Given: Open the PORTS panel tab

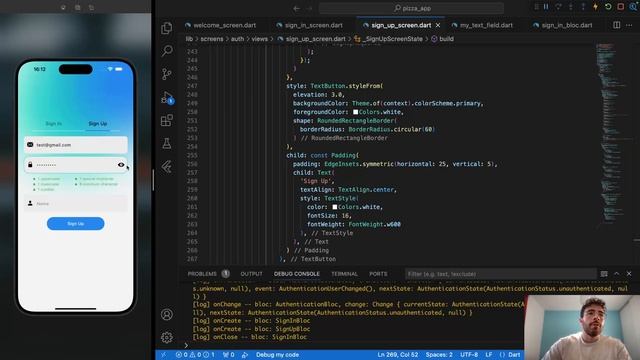Looking at the screenshot, I should pyautogui.click(x=378, y=274).
